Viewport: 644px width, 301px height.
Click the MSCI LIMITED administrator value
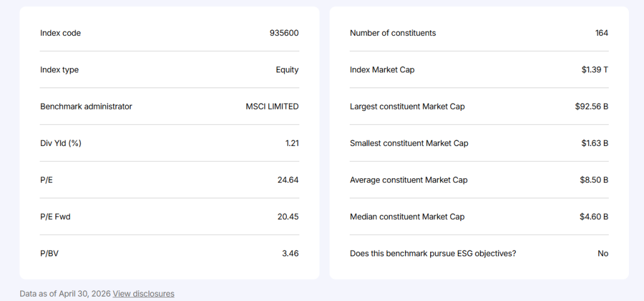(x=272, y=106)
